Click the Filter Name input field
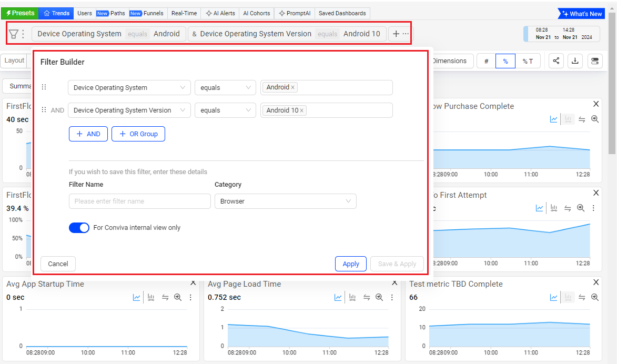This screenshot has width=617, height=364. point(139,201)
